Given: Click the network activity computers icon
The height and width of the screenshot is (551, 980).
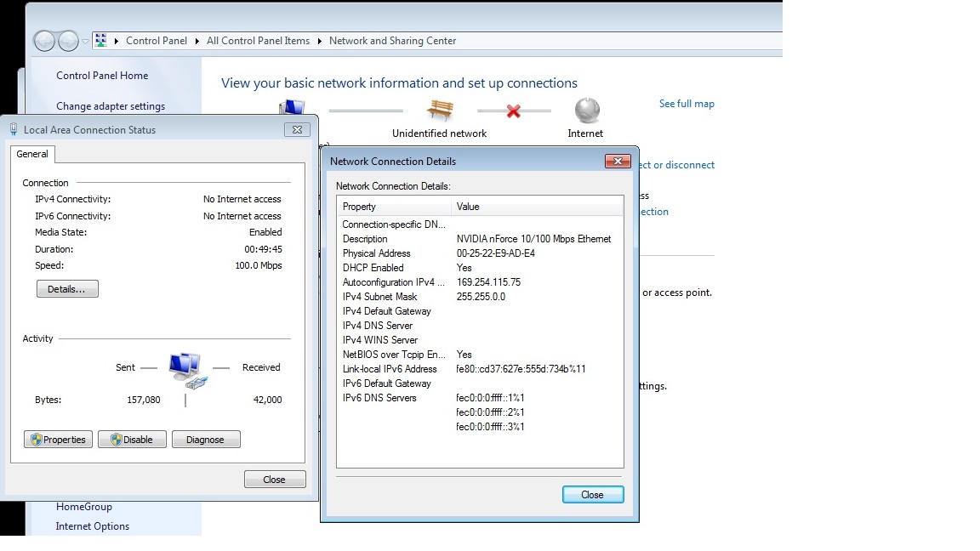Looking at the screenshot, I should coord(186,370).
